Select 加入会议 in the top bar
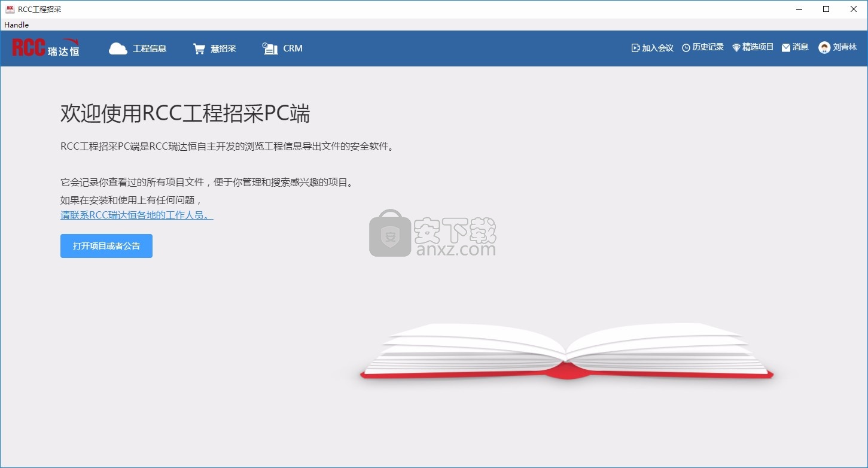This screenshot has width=868, height=468. [657, 48]
